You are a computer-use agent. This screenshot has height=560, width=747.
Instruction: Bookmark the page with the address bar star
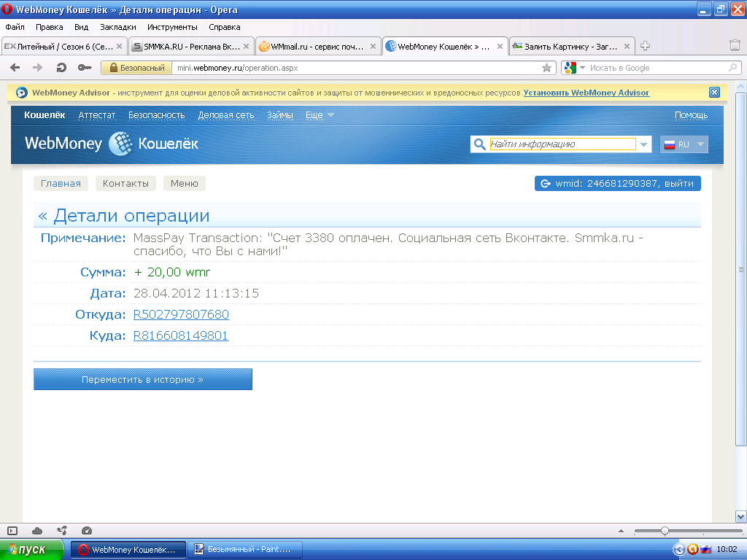[x=546, y=68]
